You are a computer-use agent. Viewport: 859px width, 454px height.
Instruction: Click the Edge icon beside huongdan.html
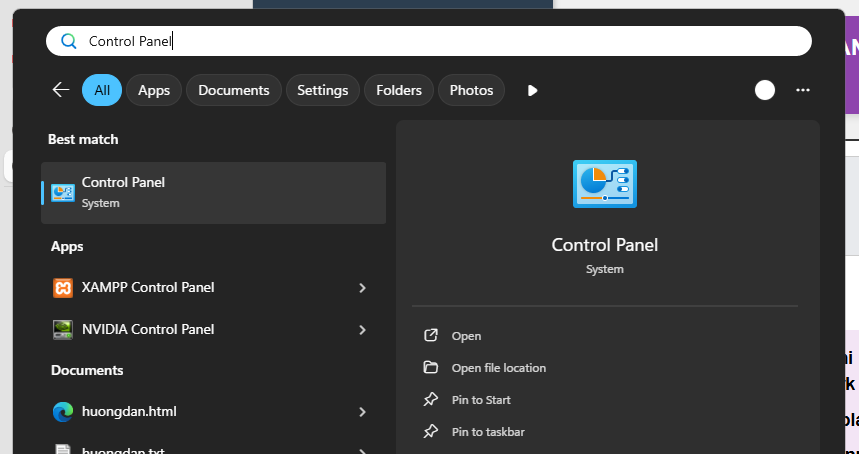(x=63, y=412)
